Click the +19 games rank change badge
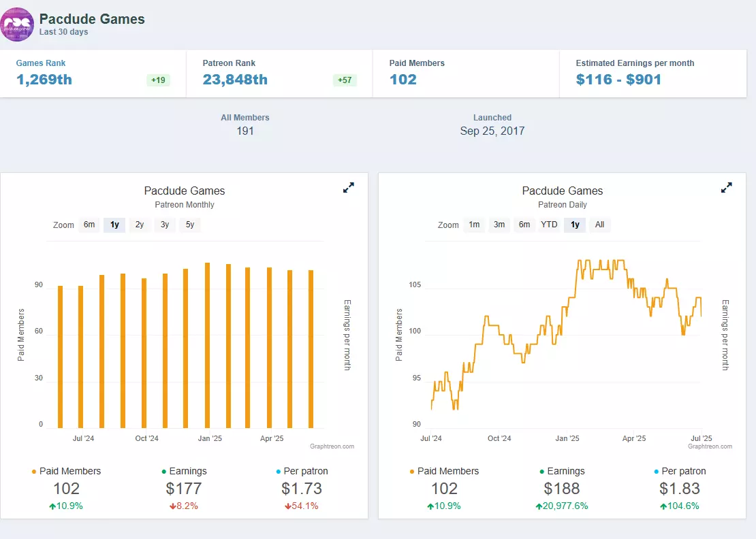Viewport: 756px width, 539px height. coord(158,80)
